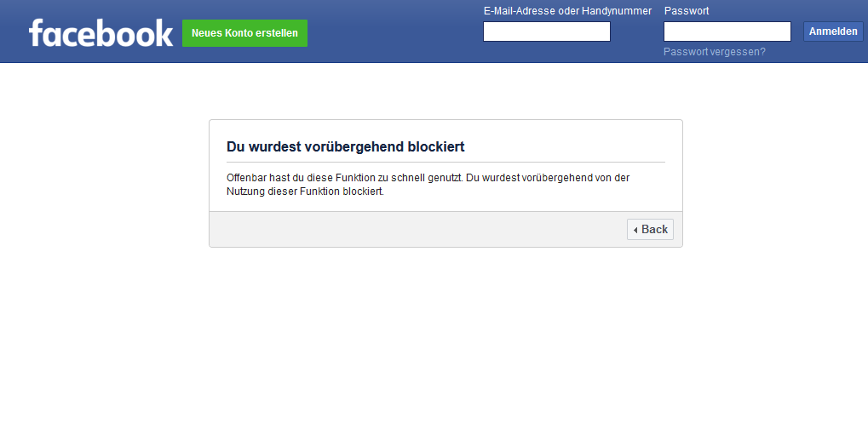Click the Neues Konto erstellen button
868x423 pixels.
coord(244,33)
